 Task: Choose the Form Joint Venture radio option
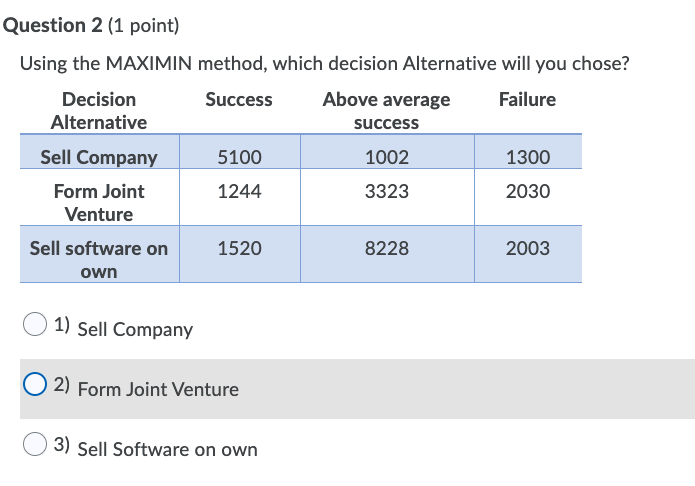tap(35, 384)
